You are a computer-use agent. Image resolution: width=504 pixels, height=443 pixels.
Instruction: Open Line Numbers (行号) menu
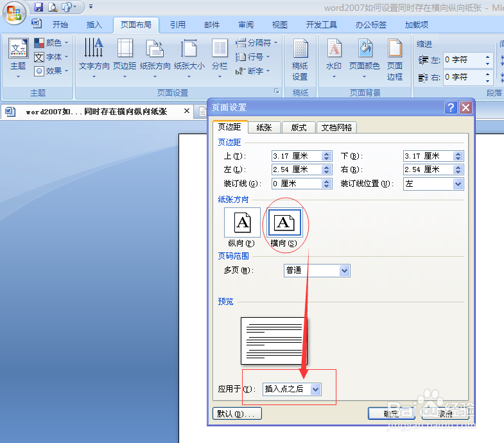pyautogui.click(x=253, y=57)
